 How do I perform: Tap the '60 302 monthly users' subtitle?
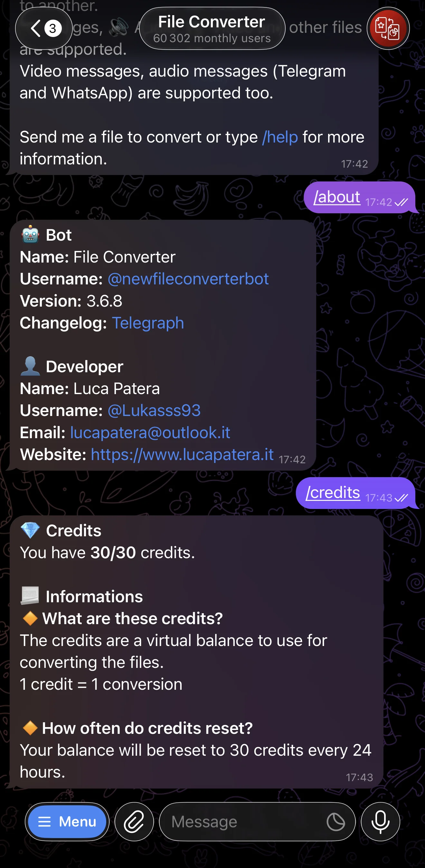pos(212,38)
